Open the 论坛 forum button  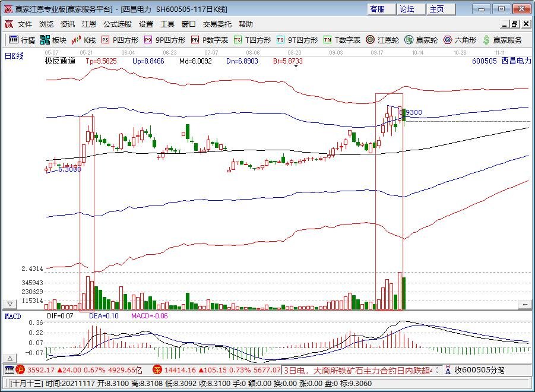407,9
